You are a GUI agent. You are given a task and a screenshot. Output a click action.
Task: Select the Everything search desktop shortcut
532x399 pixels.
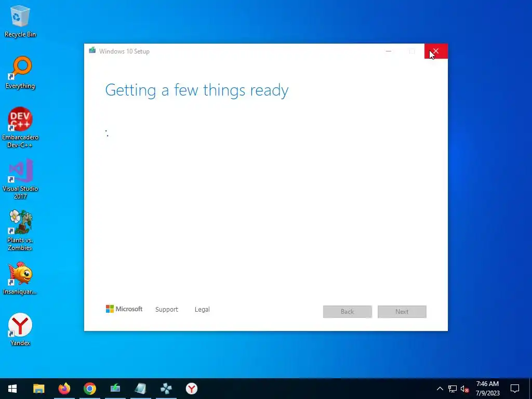[x=20, y=73]
